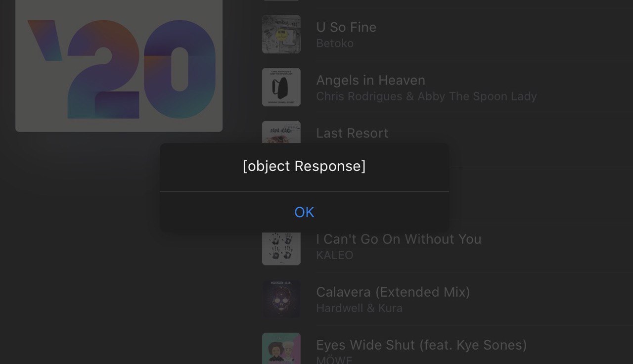Viewport: 633px width, 364px height.
Task: Play I Can't Go On Without You
Action: (399, 239)
